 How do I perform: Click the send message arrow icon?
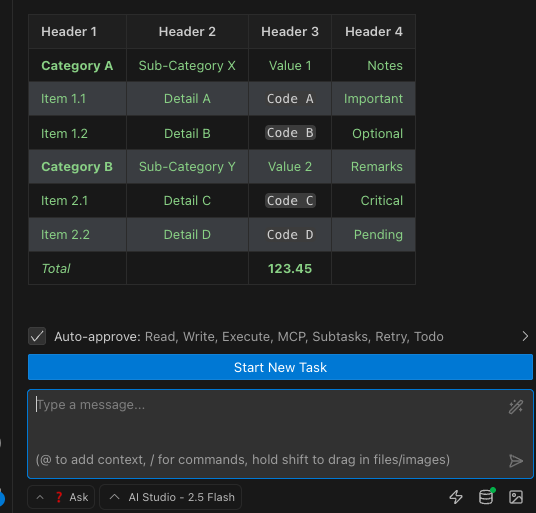pos(515,461)
